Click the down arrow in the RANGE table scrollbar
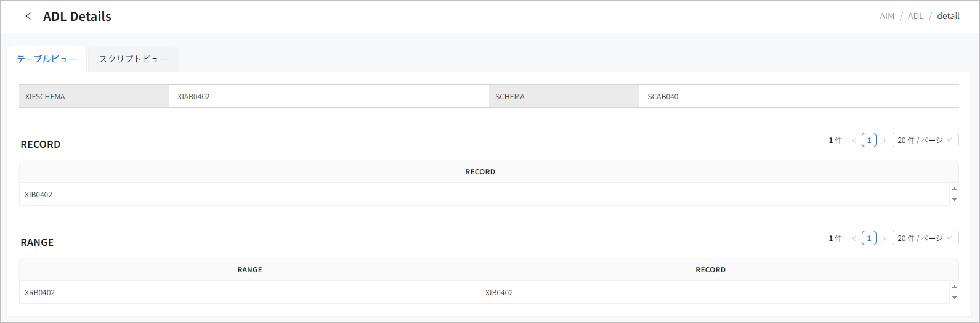Viewport: 980px width, 323px height. 954,297
